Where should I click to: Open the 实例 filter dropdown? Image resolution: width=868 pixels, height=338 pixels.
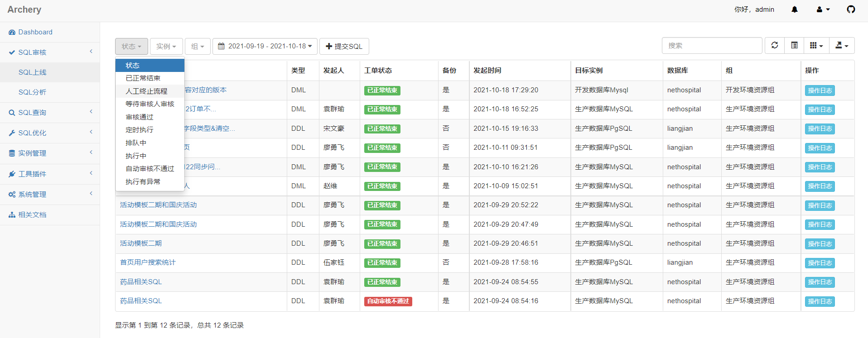[x=166, y=46]
